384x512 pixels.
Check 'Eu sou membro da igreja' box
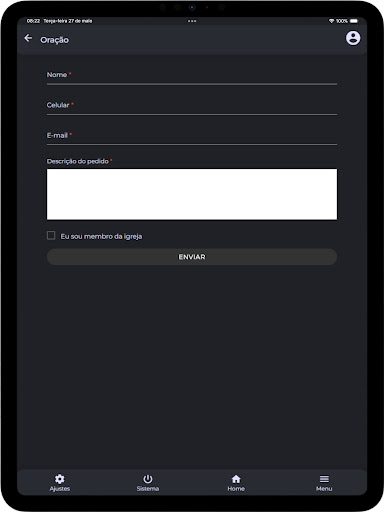click(51, 236)
